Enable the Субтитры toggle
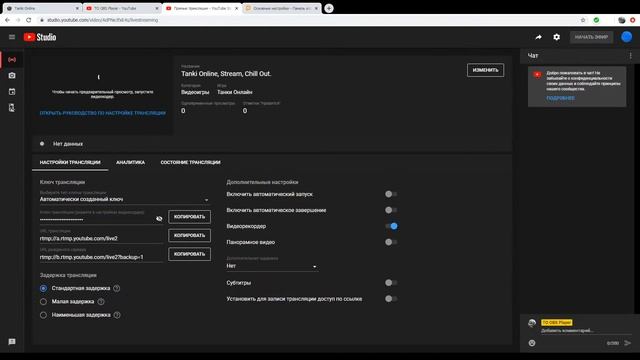 click(391, 282)
